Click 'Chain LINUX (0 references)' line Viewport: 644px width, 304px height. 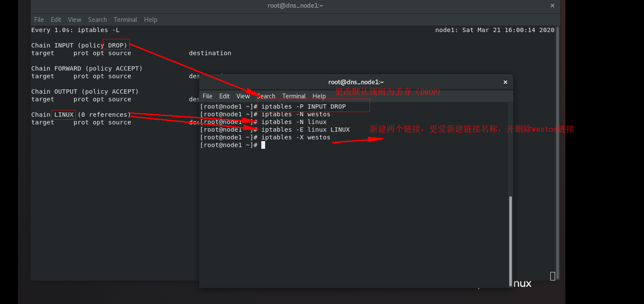point(81,115)
